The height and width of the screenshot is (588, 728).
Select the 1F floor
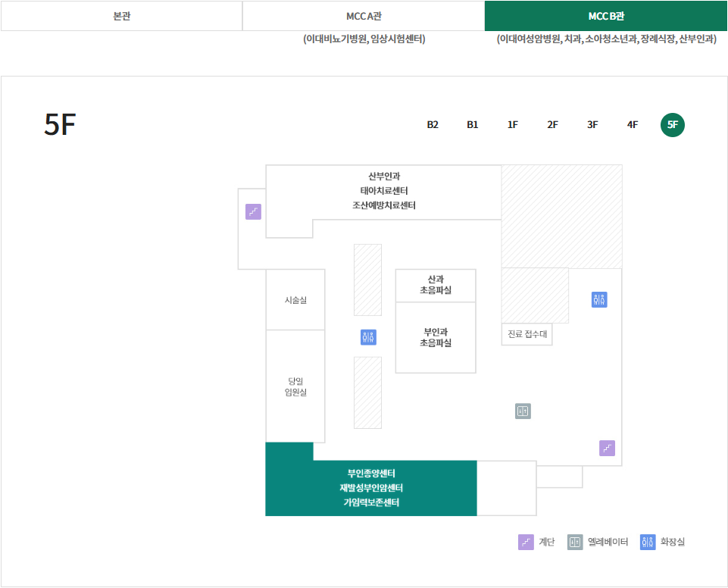click(512, 125)
